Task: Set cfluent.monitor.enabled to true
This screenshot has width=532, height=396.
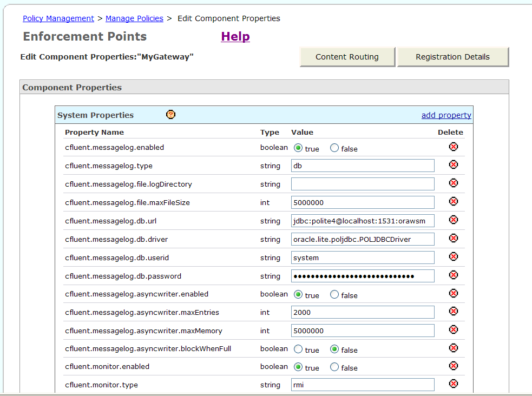Action: tap(298, 367)
